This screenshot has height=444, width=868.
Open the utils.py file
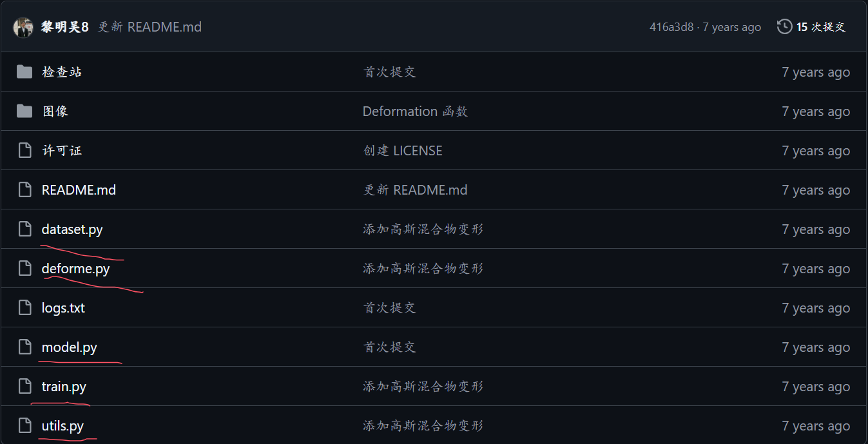pos(62,425)
